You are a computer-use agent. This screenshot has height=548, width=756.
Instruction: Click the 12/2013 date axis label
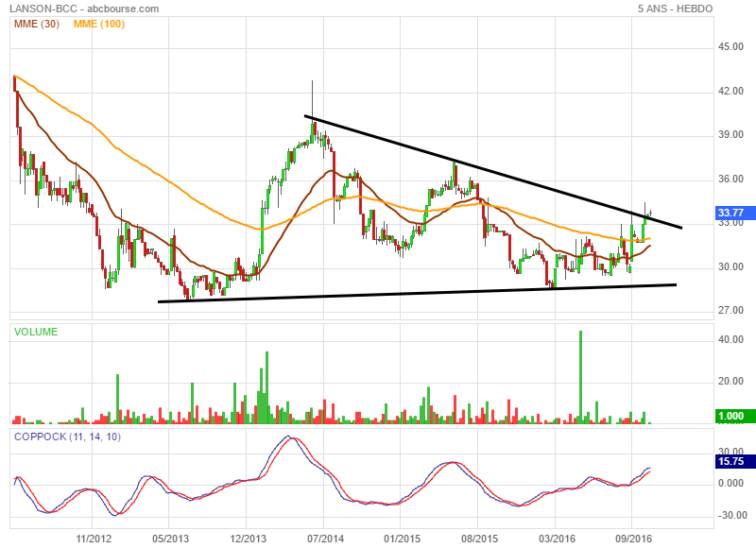tap(248, 539)
